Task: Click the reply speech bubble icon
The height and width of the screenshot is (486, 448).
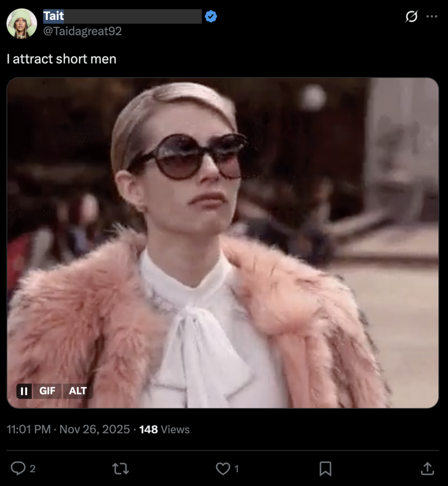Action: pyautogui.click(x=18, y=469)
